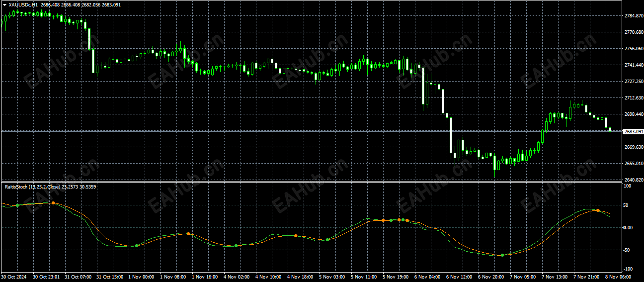Image resolution: width=644 pixels, height=282 pixels.
Task: Click the 31 Oct 07:00 time label
Action: click(x=78, y=277)
